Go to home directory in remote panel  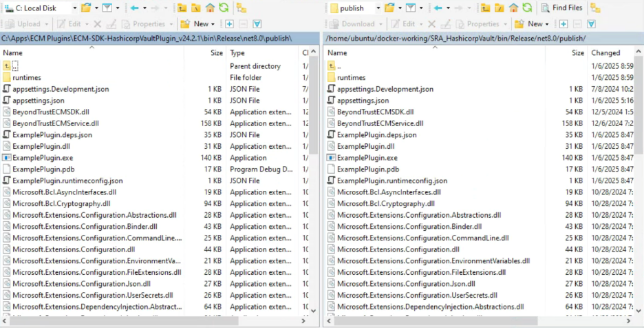point(513,8)
